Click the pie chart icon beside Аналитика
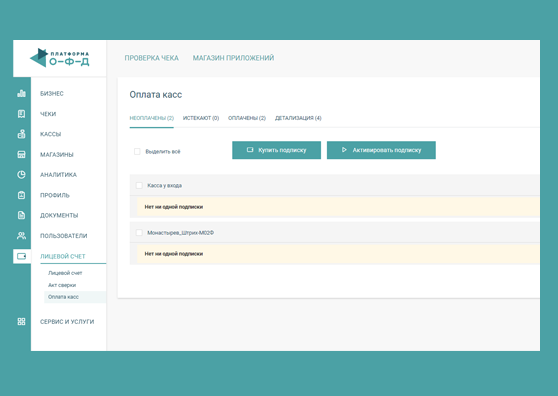This screenshot has height=396, width=558. (x=21, y=175)
